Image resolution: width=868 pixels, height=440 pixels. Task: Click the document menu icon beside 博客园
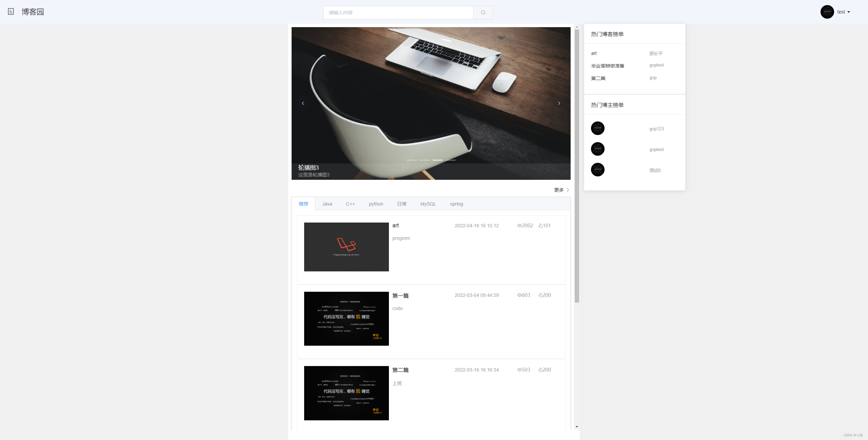coord(11,12)
